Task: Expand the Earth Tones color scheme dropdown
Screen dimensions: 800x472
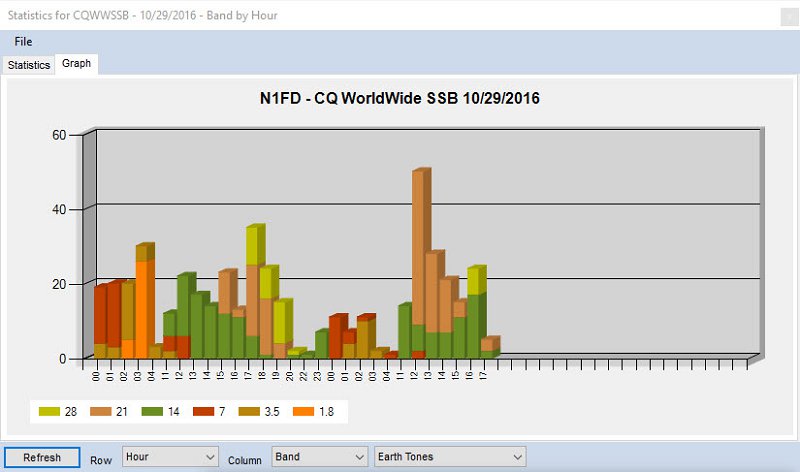Action: [450, 457]
